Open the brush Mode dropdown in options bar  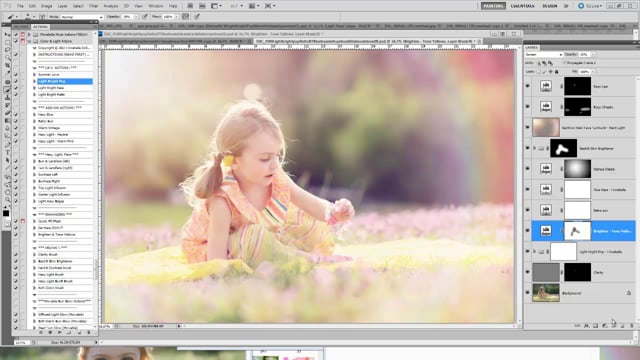[x=81, y=17]
